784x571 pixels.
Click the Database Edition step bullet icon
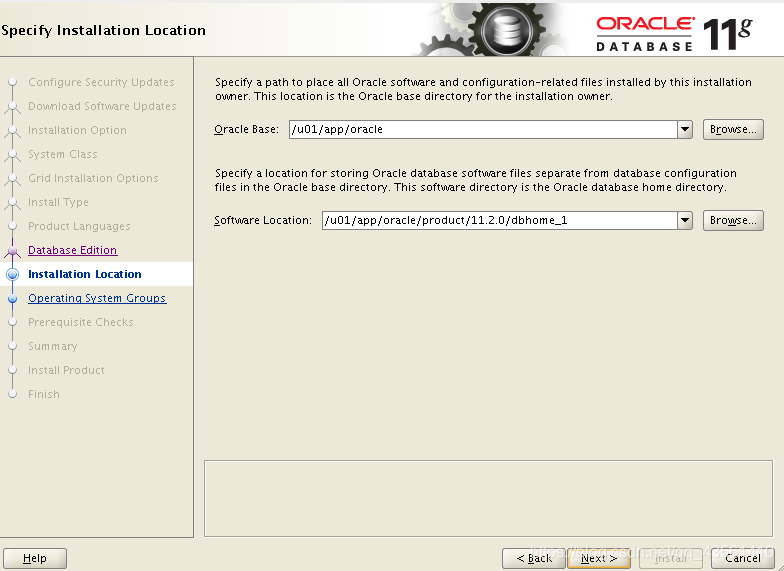point(12,250)
